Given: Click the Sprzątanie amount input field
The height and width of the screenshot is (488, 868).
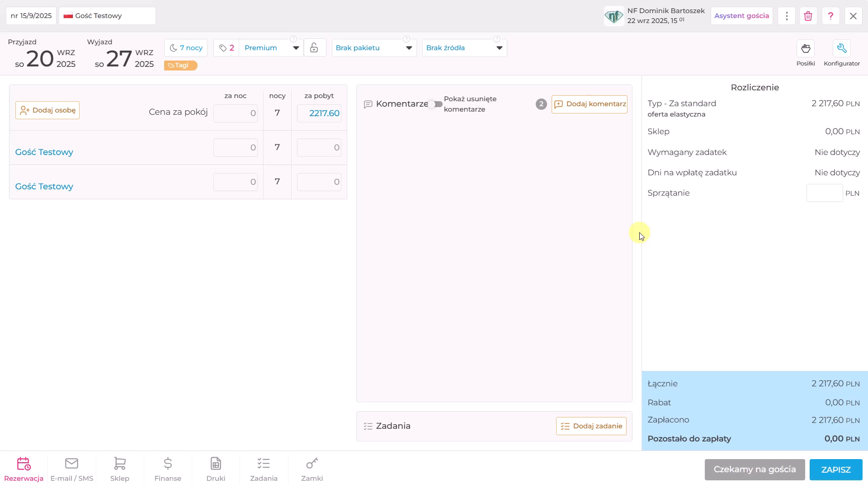Looking at the screenshot, I should [x=825, y=193].
